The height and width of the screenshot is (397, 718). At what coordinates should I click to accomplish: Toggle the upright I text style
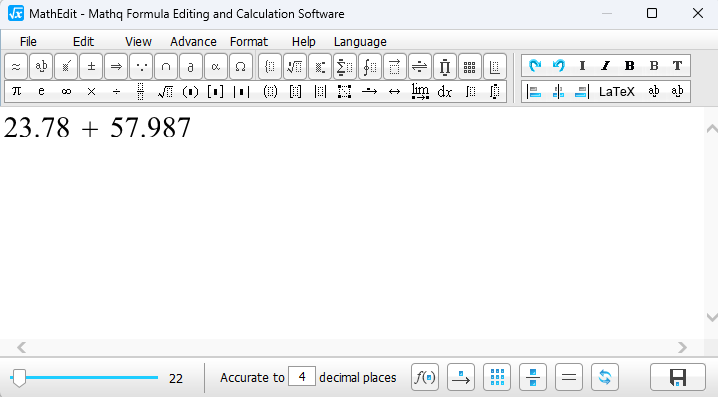point(582,66)
